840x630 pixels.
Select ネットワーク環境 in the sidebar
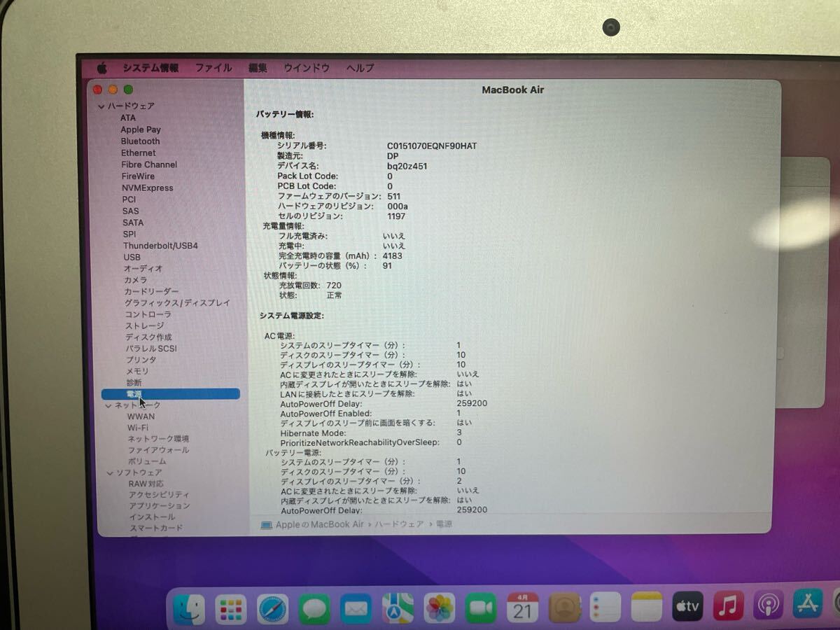(158, 439)
